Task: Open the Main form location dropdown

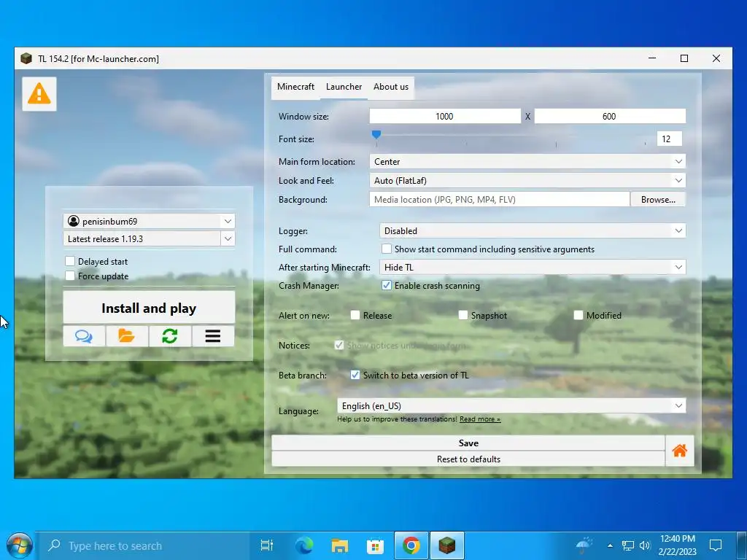Action: coord(527,161)
